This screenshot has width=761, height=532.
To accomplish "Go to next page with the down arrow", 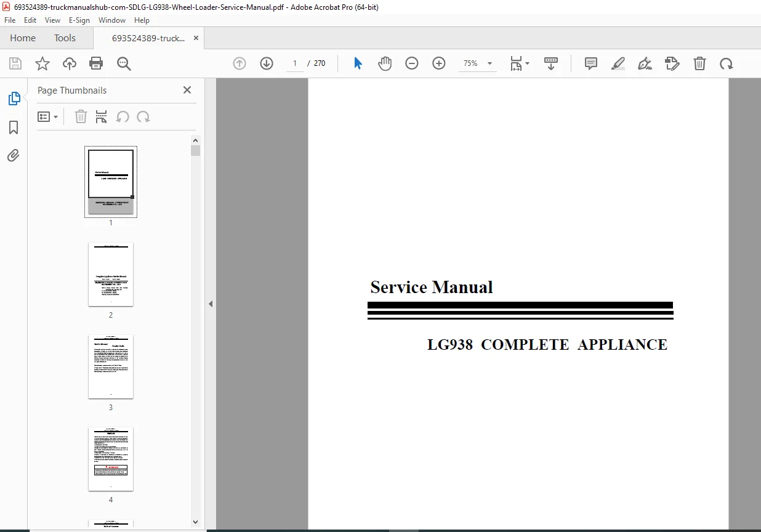I will [267, 63].
